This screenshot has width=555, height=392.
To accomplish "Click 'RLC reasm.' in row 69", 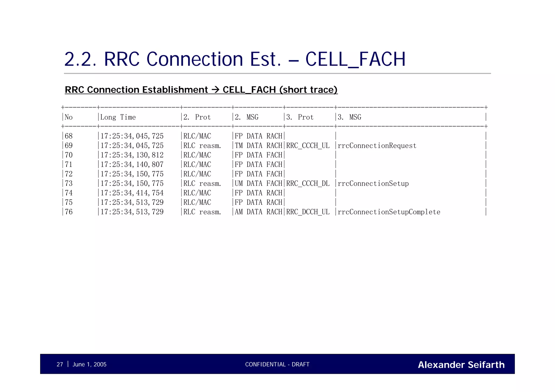I will pyautogui.click(x=202, y=145).
